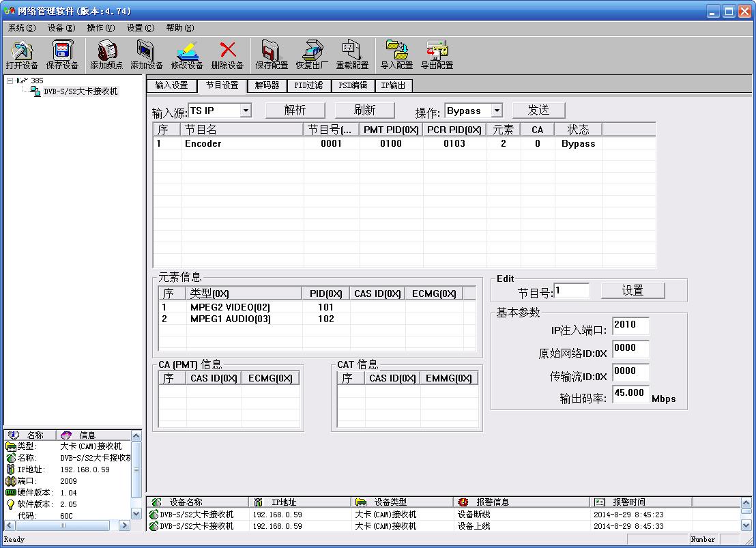
Task: Click the 输出码率 input field
Action: 630,394
